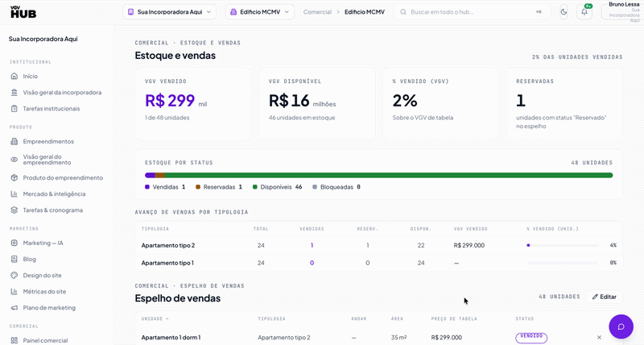Open the Mercado & inteligência menu item
644x345 pixels.
pyautogui.click(x=54, y=193)
